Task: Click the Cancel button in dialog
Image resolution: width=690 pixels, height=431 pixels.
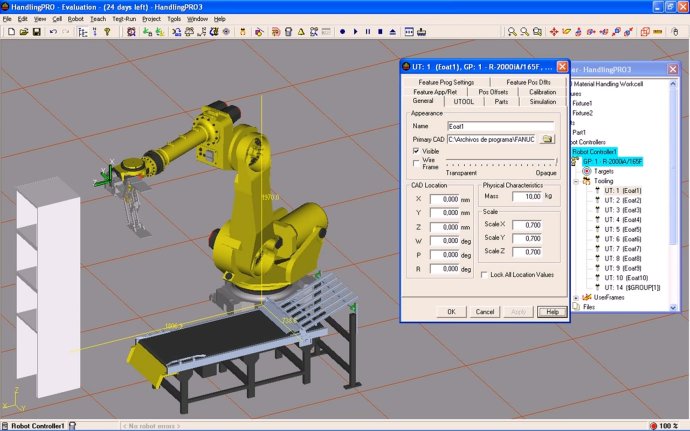Action: [x=484, y=312]
